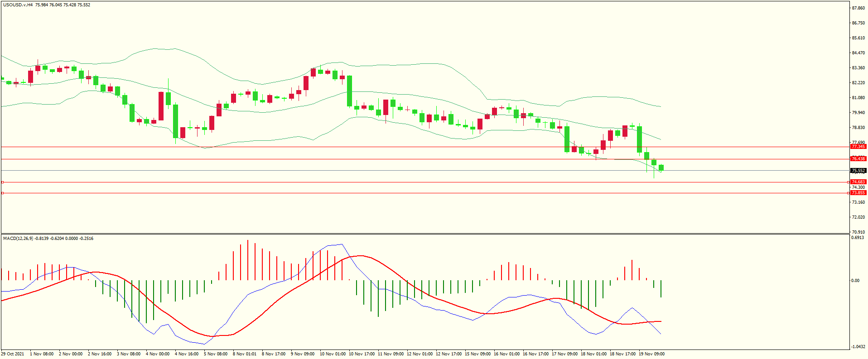
Task: Click the 78.830 price axis label
Action: [858, 128]
